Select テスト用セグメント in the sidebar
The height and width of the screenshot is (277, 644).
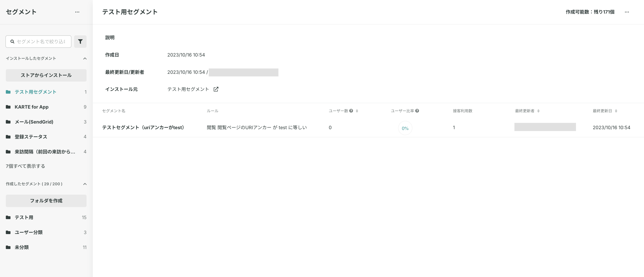46,92
